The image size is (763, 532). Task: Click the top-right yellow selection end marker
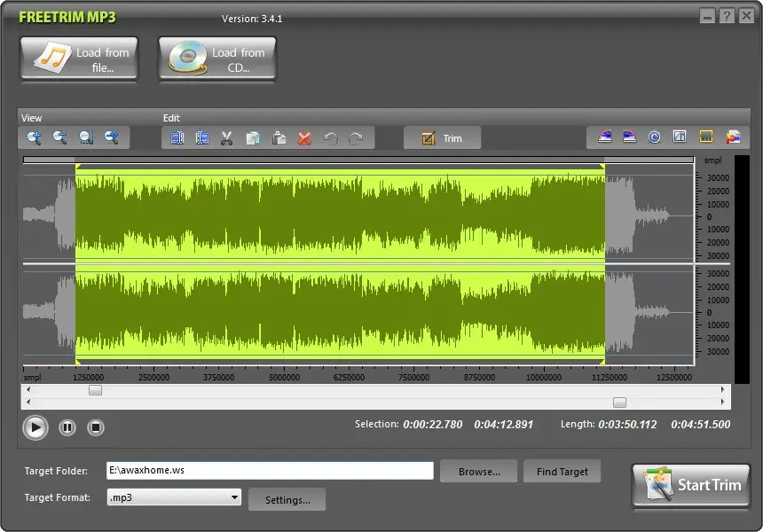602,167
